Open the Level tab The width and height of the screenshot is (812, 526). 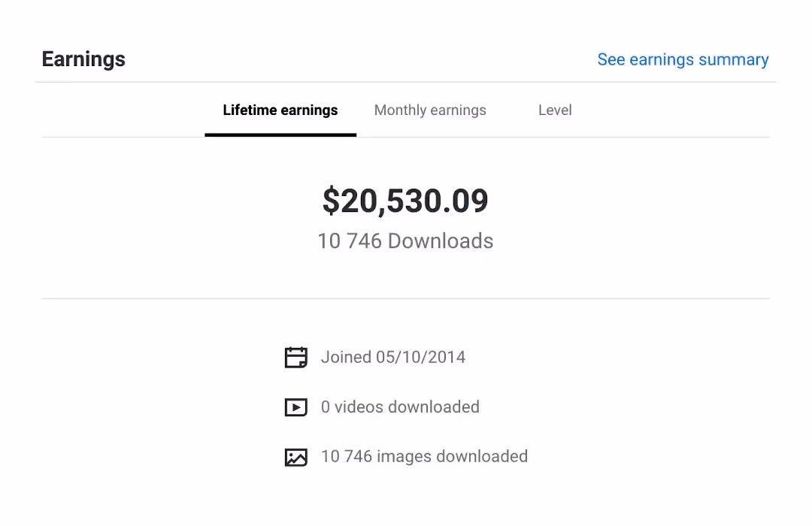(x=555, y=110)
